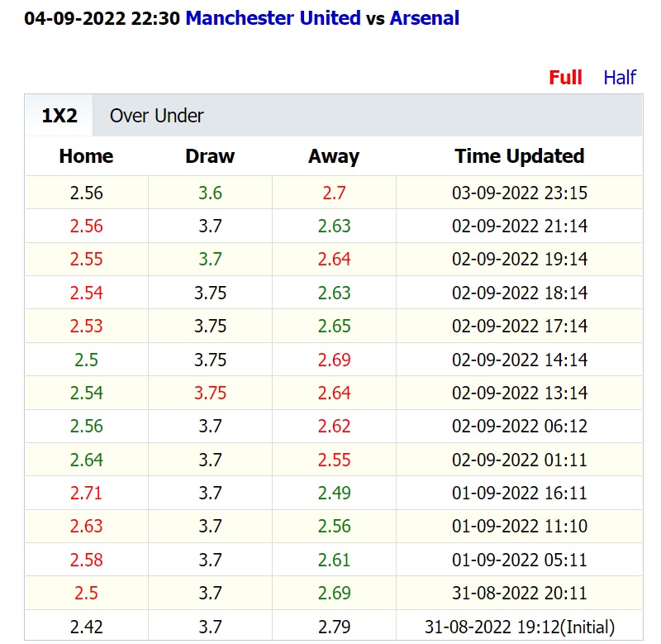Click the Home column header

tap(86, 156)
